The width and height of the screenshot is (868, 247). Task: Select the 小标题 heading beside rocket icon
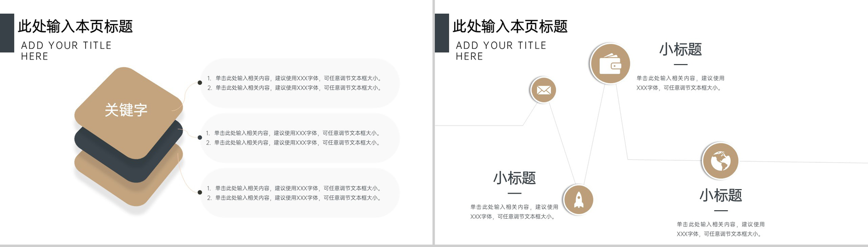(x=514, y=178)
